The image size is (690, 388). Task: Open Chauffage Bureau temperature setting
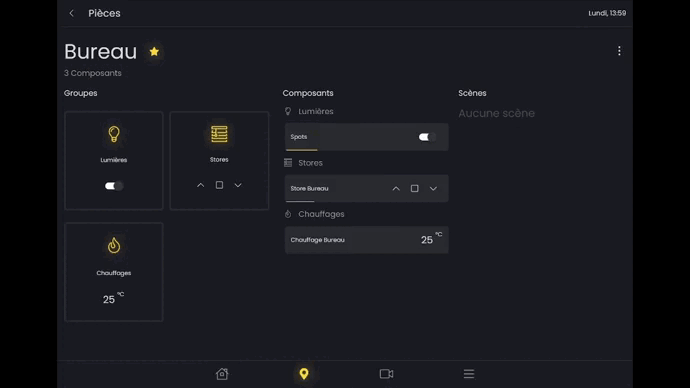pos(367,240)
